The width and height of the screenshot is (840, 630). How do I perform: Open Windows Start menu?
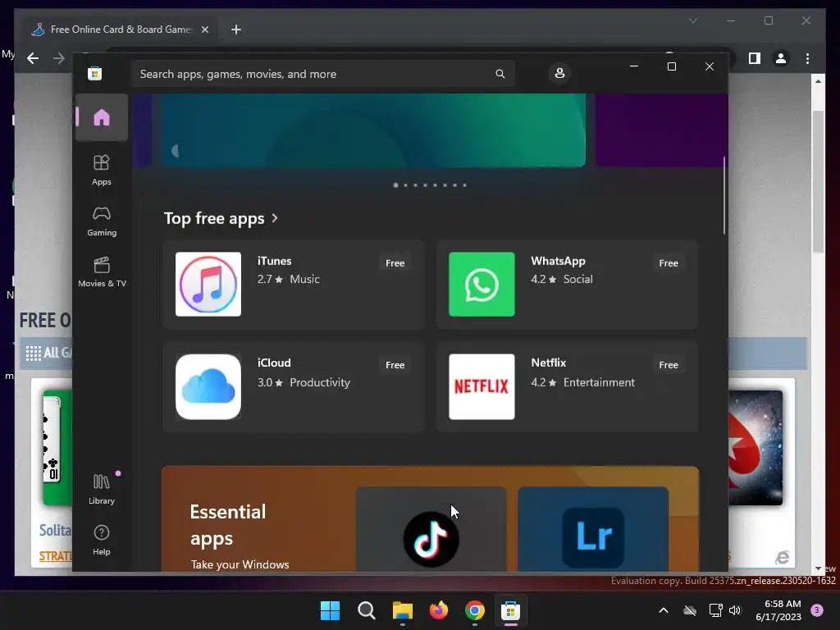tap(330, 610)
